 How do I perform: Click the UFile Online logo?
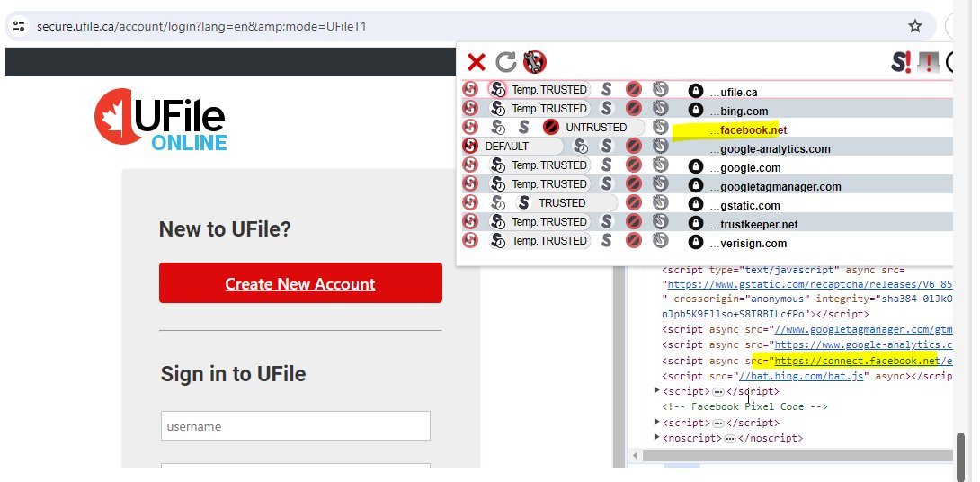pyautogui.click(x=161, y=119)
